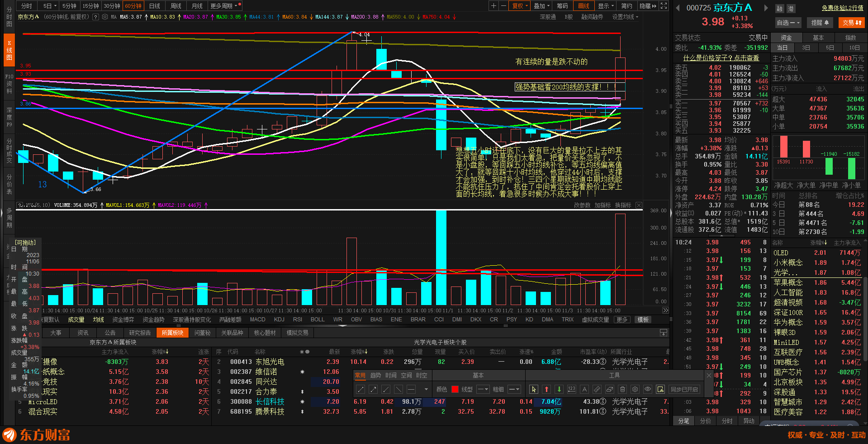
Task: Switch to the 基本 fundamentals tab
Action: coord(818,38)
